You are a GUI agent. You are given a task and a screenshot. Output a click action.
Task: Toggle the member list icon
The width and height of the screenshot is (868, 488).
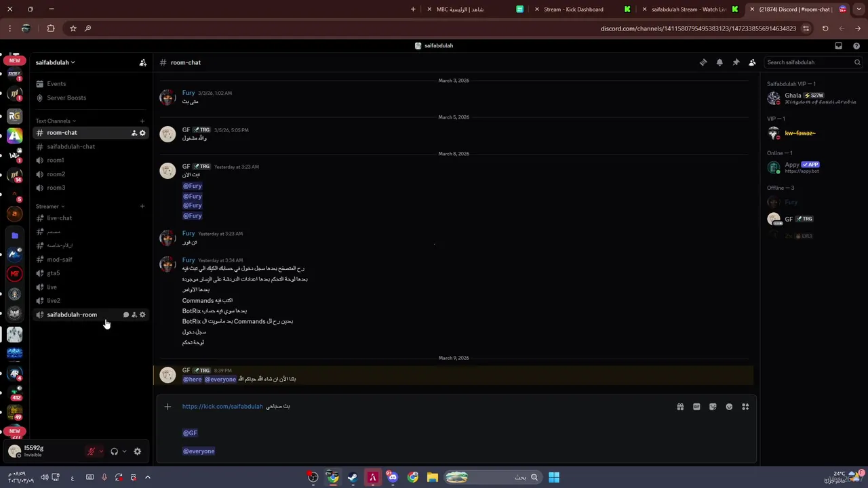point(752,62)
